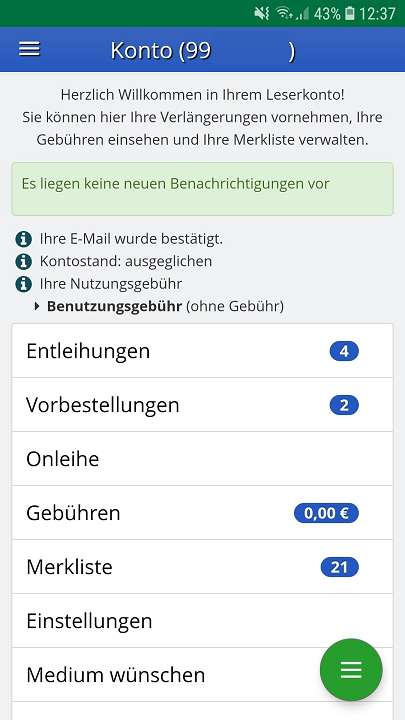
Task: Click the badge showing 4 Entleihungen
Action: click(344, 351)
